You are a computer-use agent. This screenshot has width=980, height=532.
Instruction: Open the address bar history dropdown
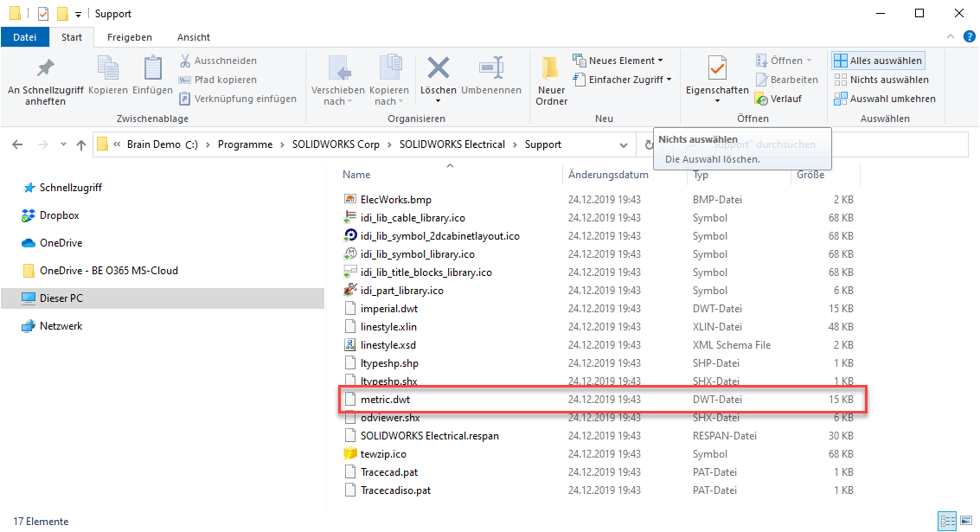[624, 144]
